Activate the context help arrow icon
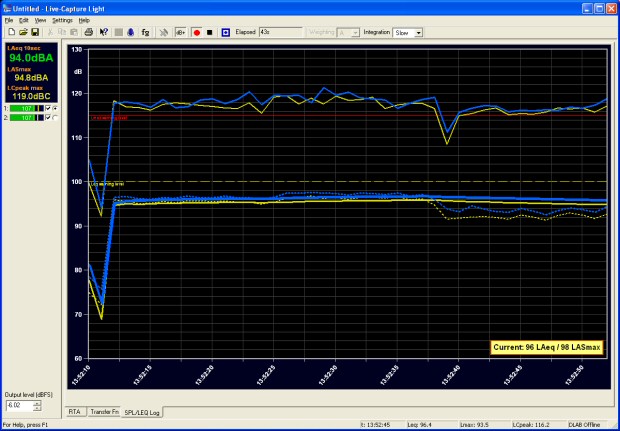 pyautogui.click(x=104, y=32)
